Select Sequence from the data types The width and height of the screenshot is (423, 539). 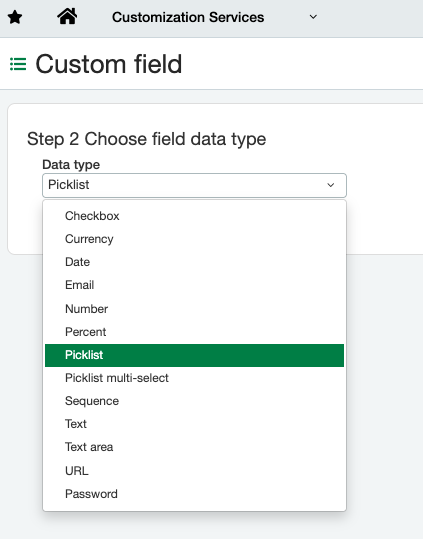pos(194,401)
